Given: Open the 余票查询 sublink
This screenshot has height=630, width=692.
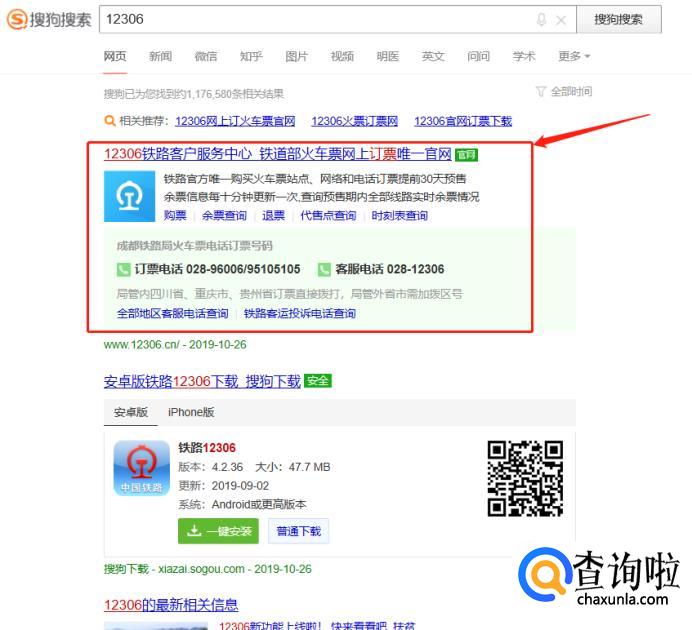Looking at the screenshot, I should [224, 215].
